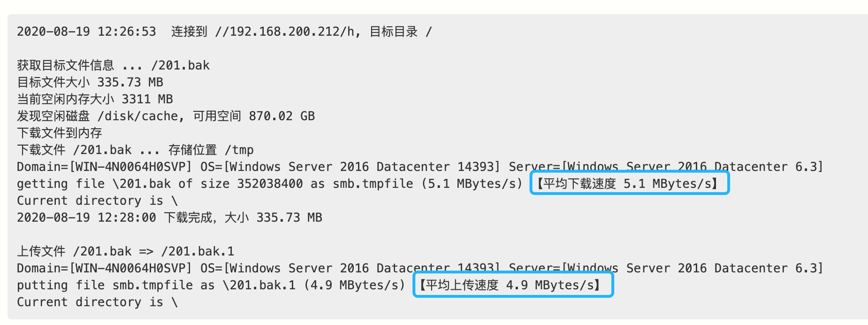The width and height of the screenshot is (868, 325).
Task: Click the highlighted average download speed box
Action: point(629,183)
